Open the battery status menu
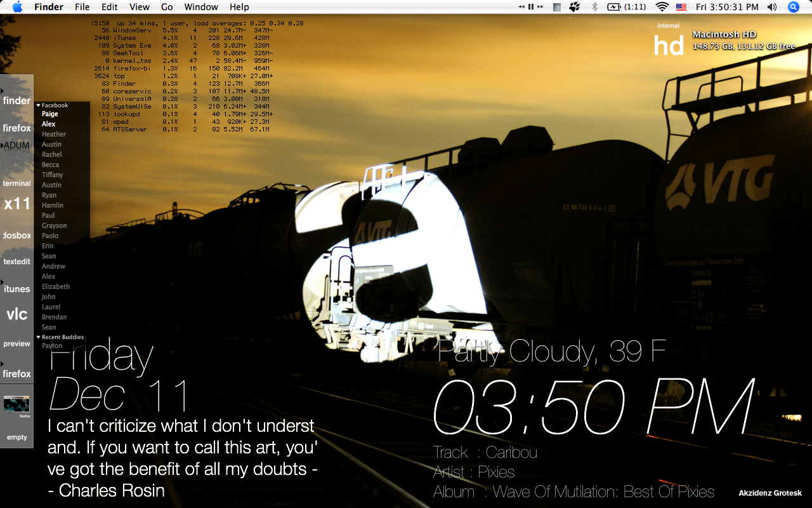Viewport: 812px width, 508px height. 627,7
